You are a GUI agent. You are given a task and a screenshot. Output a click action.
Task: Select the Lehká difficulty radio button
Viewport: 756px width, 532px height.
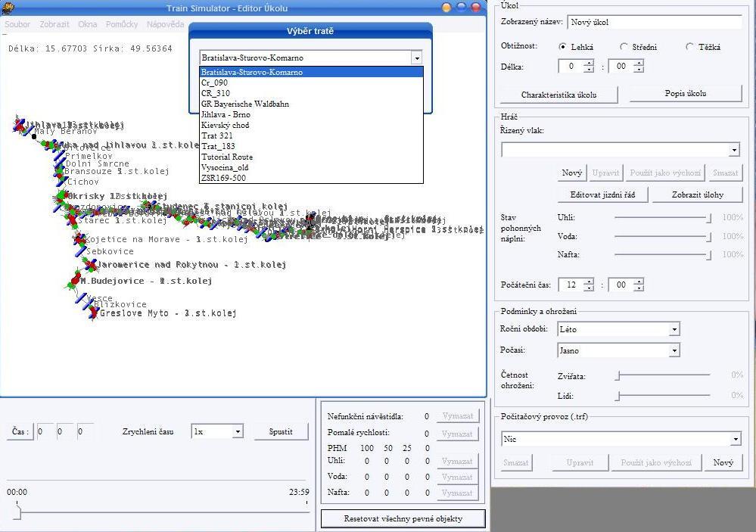562,47
